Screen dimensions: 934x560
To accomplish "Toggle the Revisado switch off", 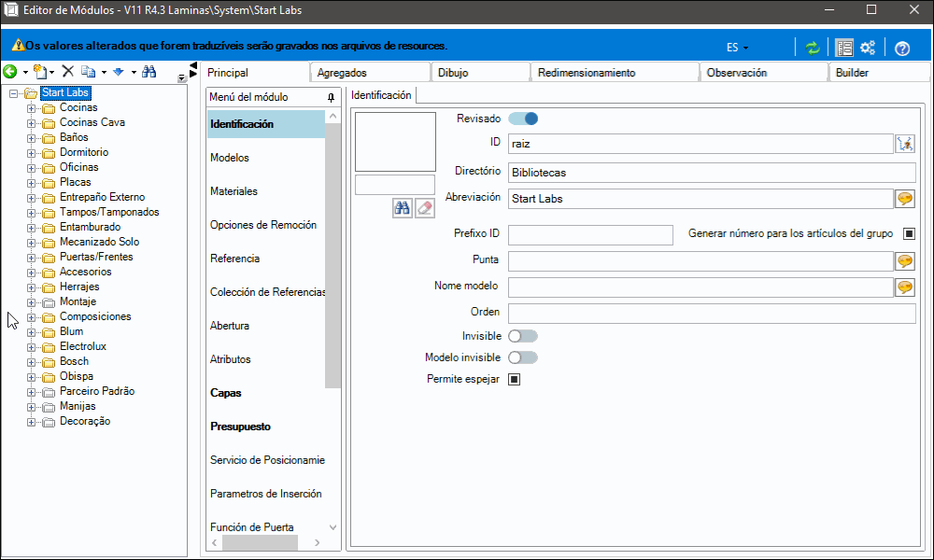I will pyautogui.click(x=523, y=119).
